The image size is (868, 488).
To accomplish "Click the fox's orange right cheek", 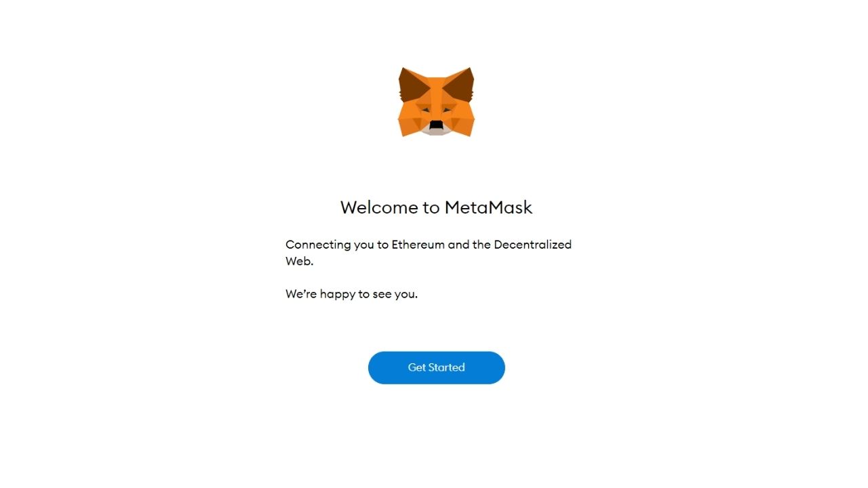I will 462,122.
